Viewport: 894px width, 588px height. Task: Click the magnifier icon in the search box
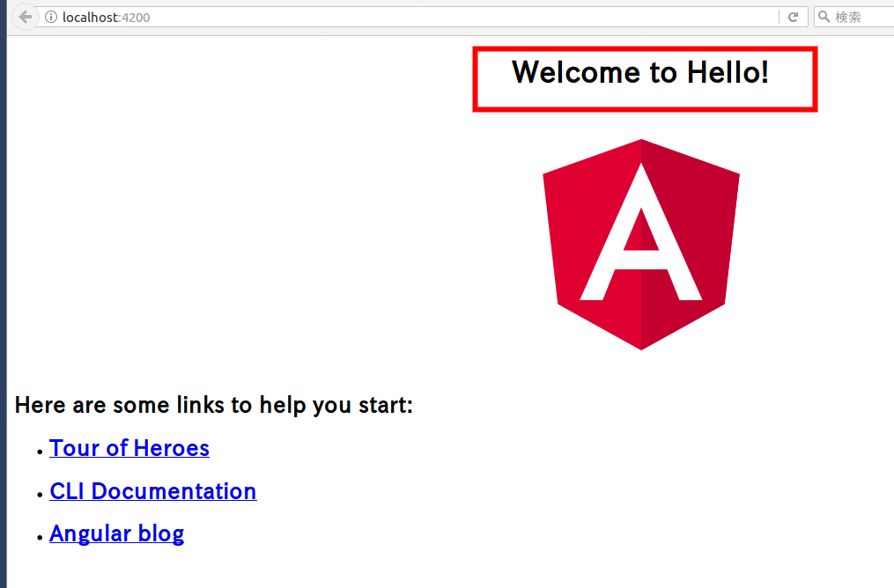point(824,17)
